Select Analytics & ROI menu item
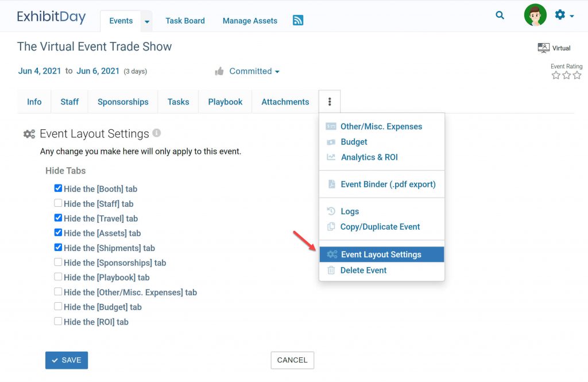588x382 pixels. (x=369, y=157)
